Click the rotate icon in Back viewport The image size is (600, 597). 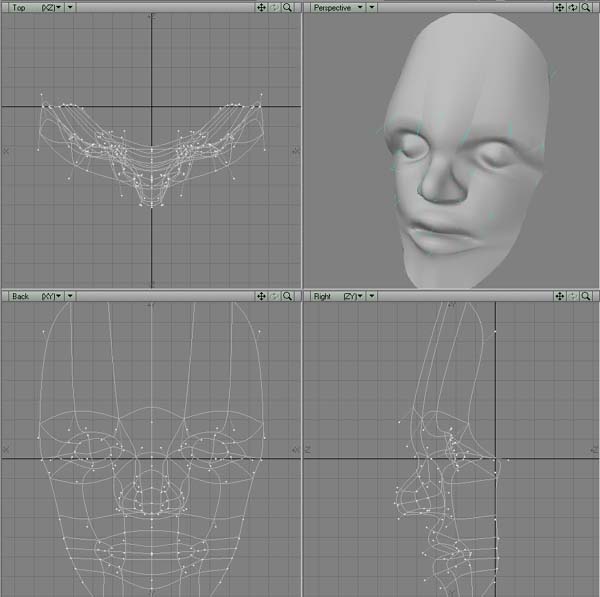click(x=274, y=296)
